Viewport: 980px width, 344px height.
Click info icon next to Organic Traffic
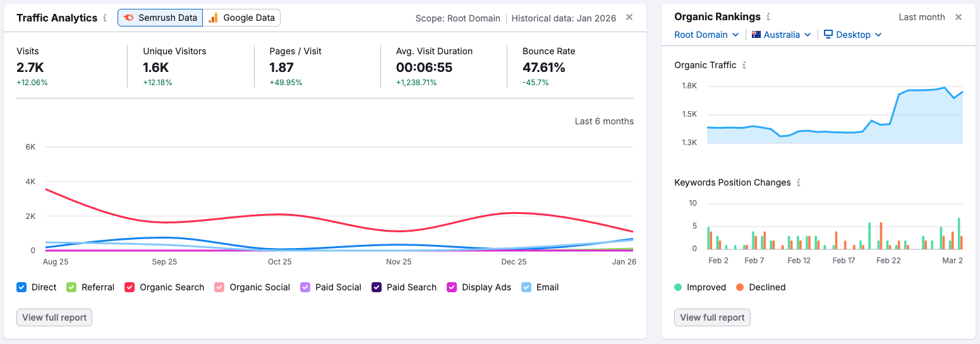tap(744, 65)
